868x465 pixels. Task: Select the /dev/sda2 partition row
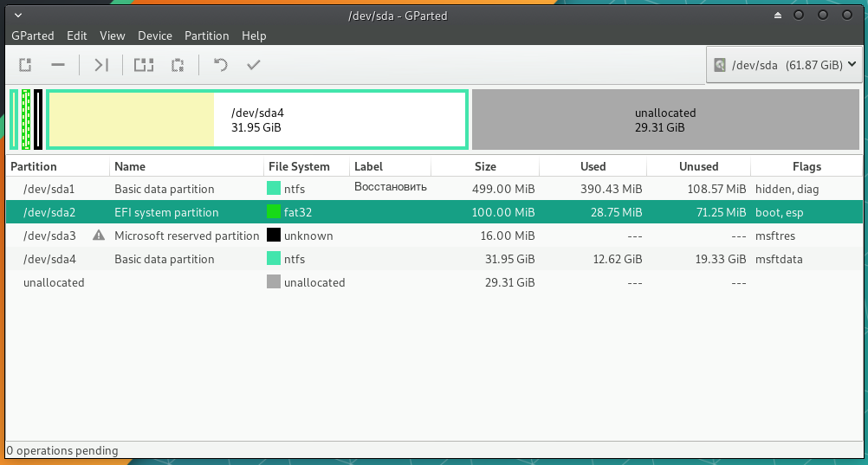coord(434,212)
